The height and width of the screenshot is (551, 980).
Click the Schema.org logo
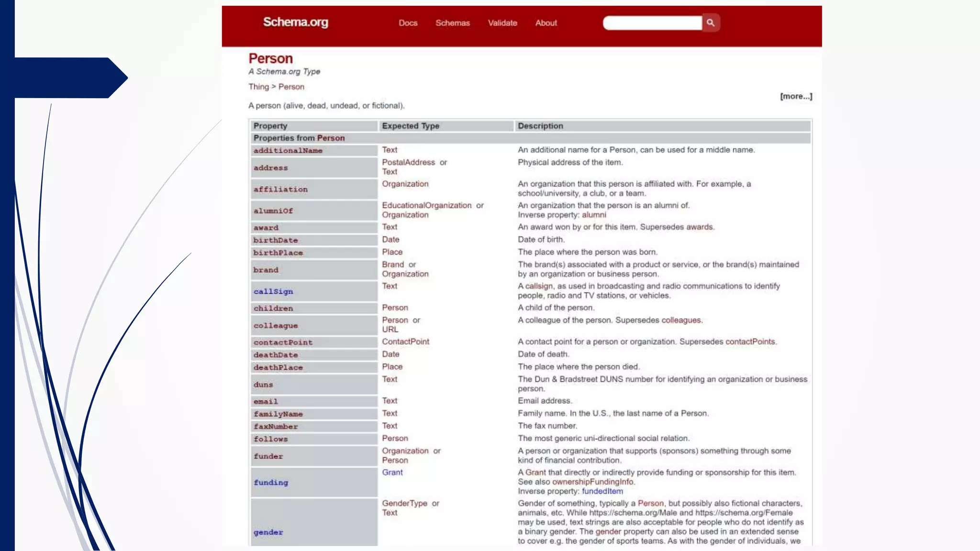295,22
